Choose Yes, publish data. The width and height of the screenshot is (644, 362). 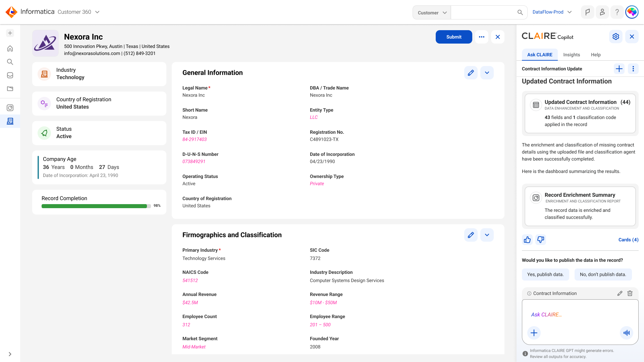[545, 275]
